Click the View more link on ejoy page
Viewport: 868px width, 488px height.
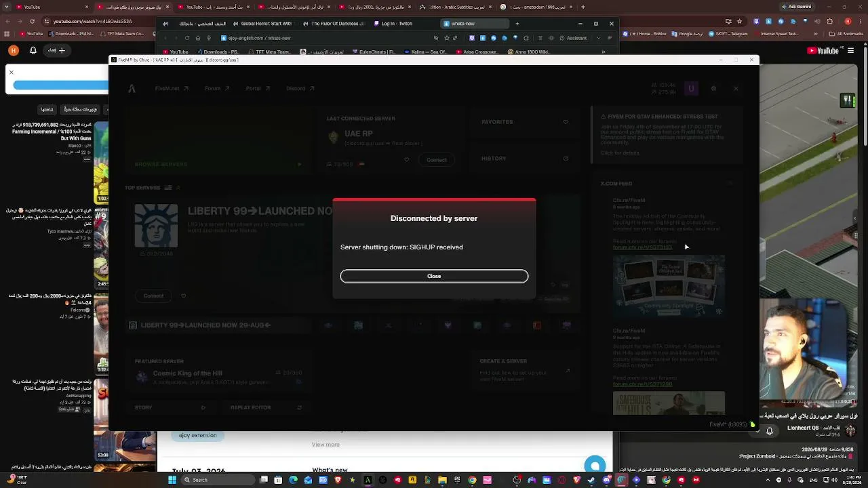pos(325,445)
